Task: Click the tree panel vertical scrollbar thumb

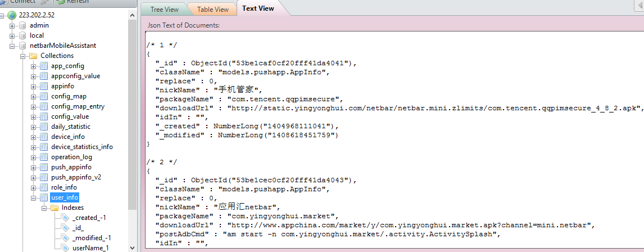Action: [132, 114]
